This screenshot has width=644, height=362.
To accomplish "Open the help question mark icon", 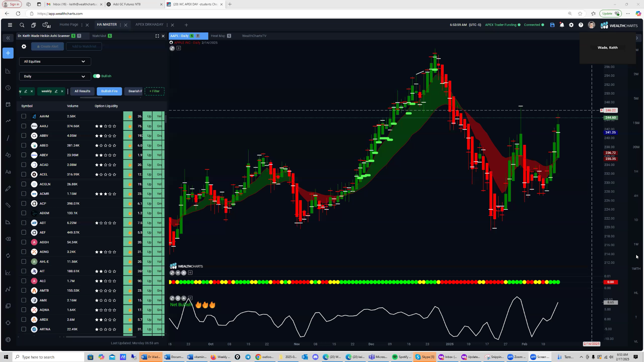I will pos(581,25).
